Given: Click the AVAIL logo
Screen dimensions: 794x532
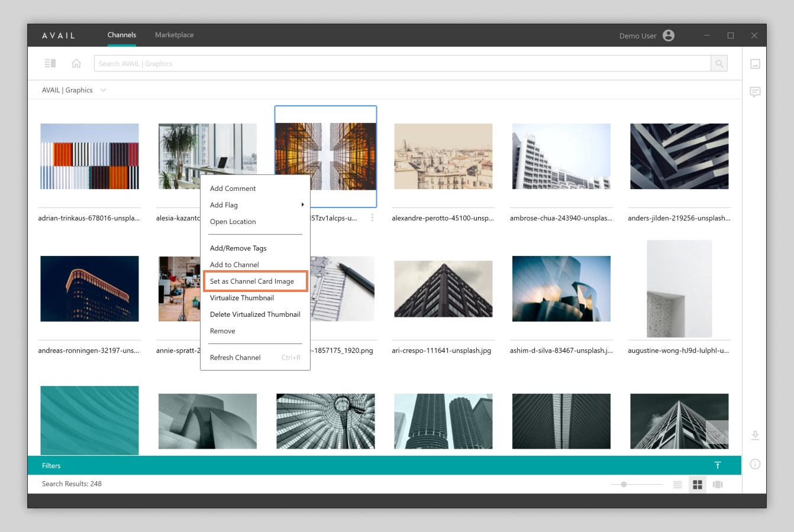Looking at the screenshot, I should (59, 35).
